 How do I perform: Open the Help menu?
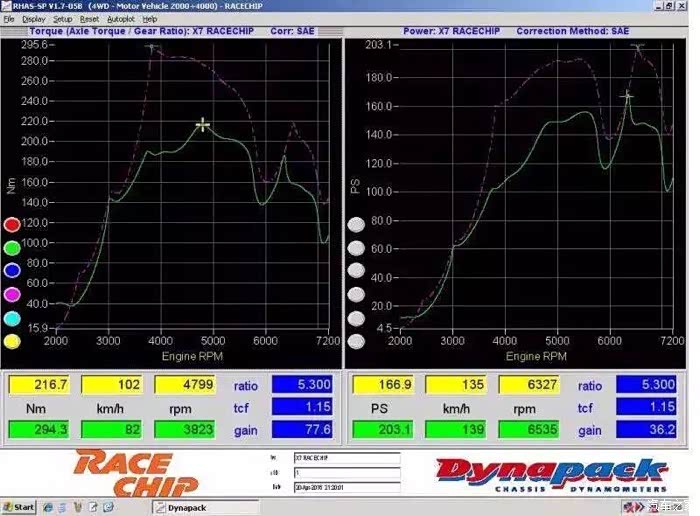pos(150,19)
